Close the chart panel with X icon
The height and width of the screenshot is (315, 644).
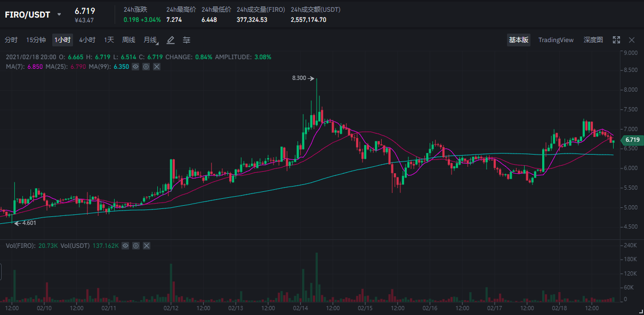tap(632, 40)
